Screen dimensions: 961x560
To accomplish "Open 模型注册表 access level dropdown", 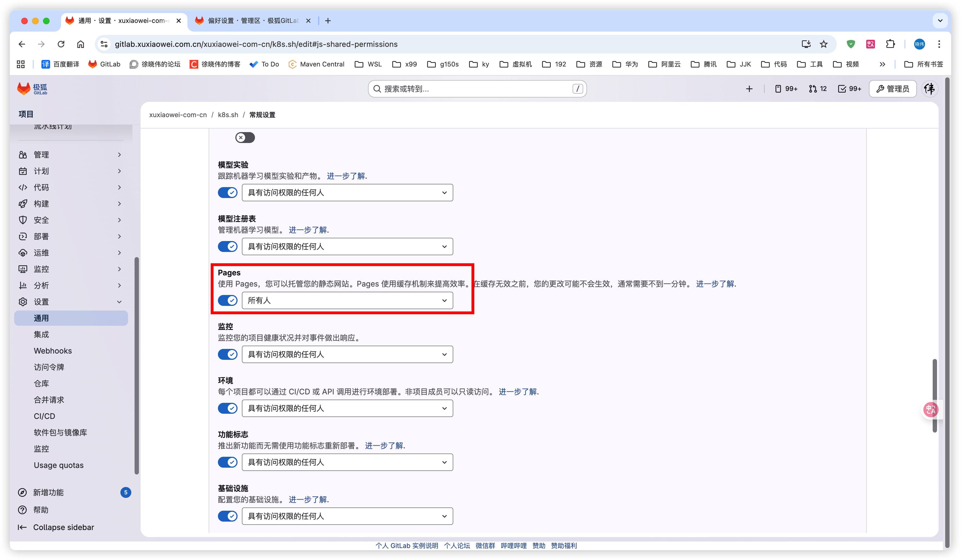I will tap(347, 247).
